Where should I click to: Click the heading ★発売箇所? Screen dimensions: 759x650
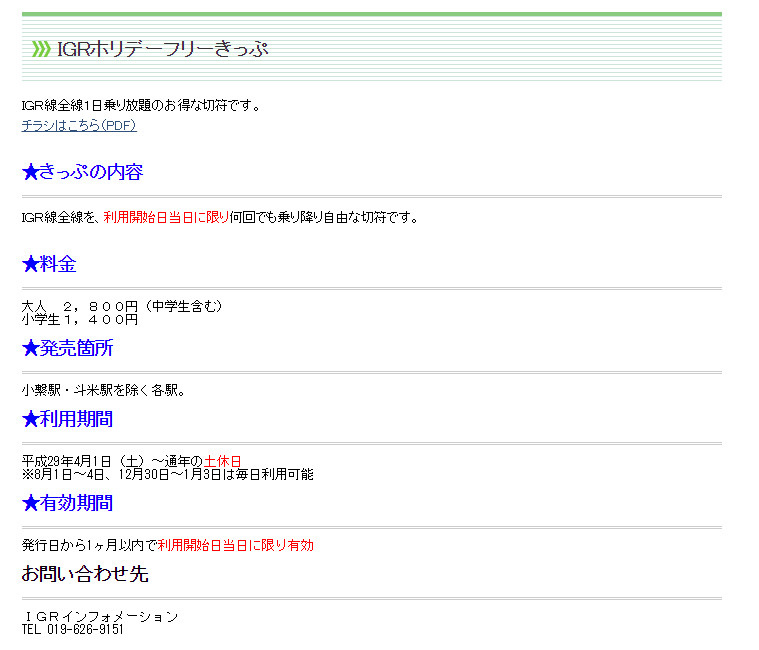pos(68,348)
